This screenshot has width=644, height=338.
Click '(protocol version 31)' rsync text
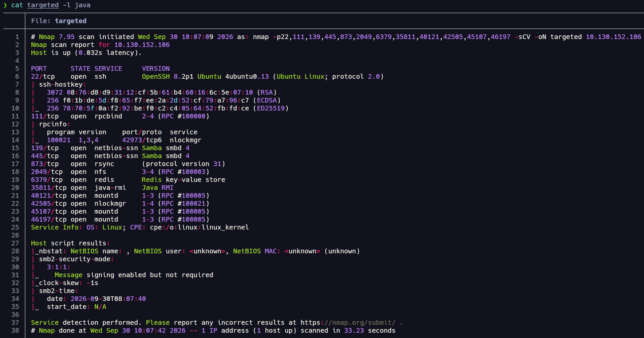point(184,164)
